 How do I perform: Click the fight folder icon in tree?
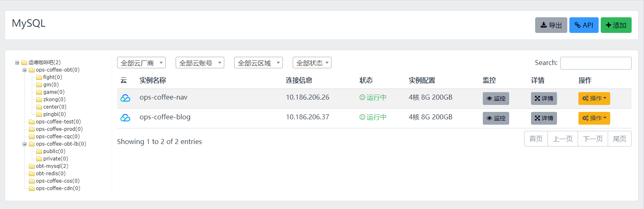click(x=39, y=77)
